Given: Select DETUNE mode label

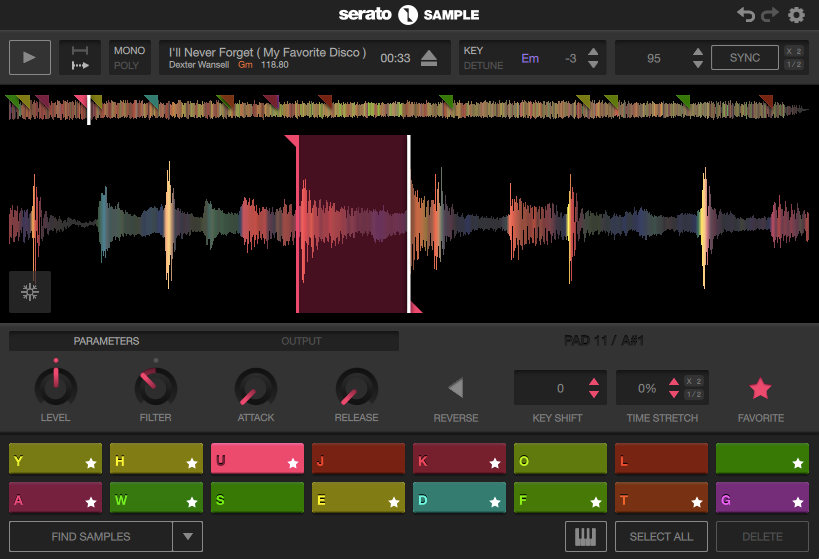Looking at the screenshot, I should click(483, 65).
